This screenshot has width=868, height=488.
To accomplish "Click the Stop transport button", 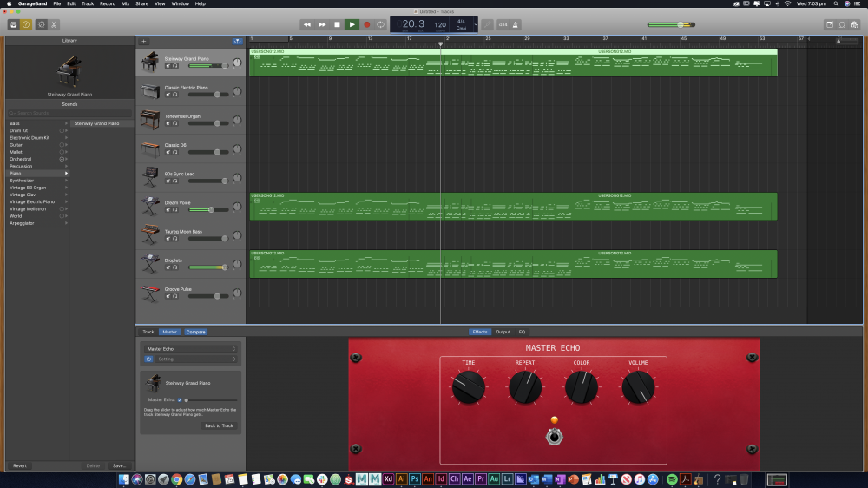I will point(337,24).
